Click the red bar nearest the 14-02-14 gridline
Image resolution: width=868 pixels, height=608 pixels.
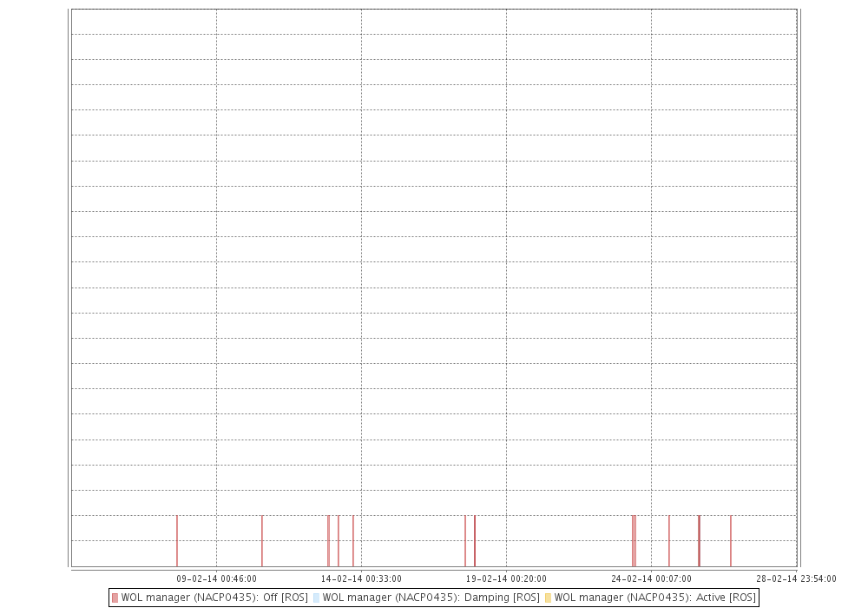(x=353, y=541)
